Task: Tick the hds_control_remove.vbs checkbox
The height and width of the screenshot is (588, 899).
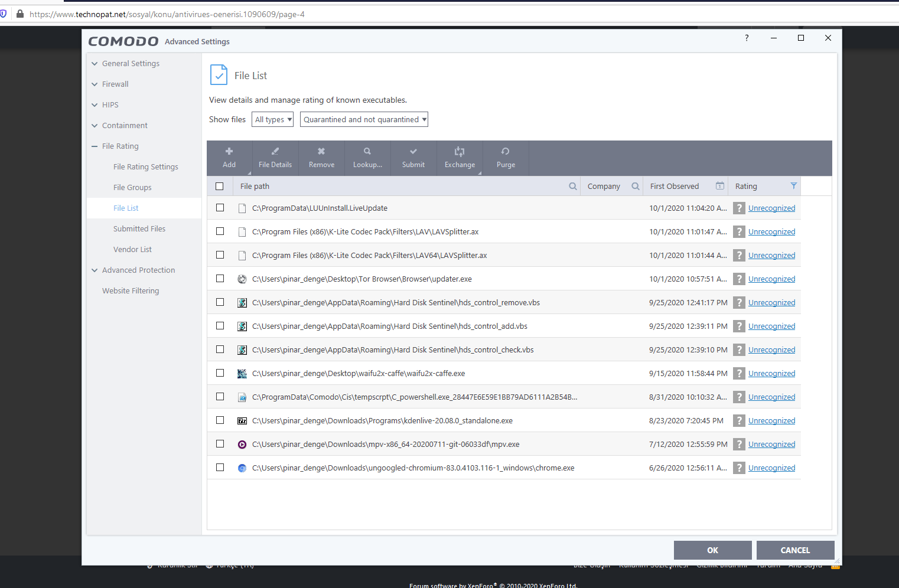Action: [220, 302]
